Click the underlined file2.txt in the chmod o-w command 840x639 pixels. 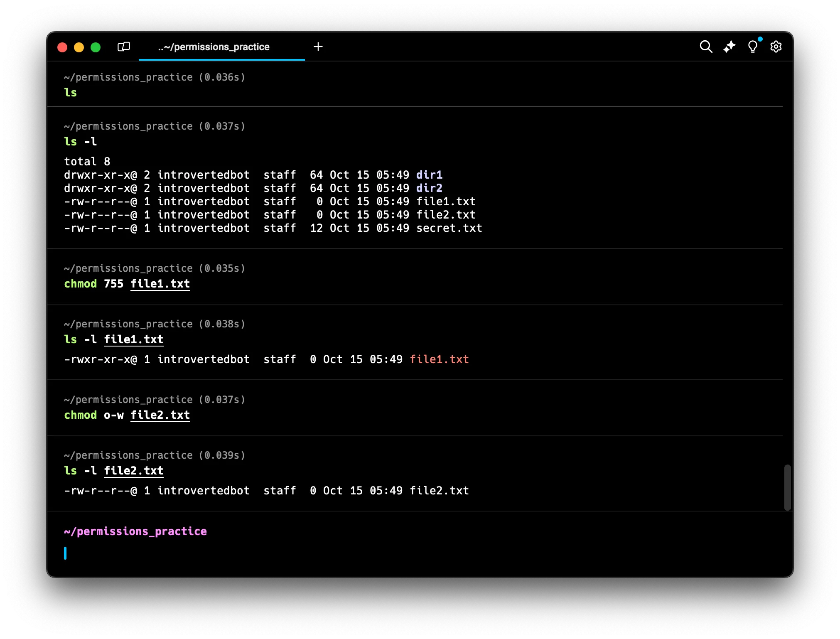160,415
